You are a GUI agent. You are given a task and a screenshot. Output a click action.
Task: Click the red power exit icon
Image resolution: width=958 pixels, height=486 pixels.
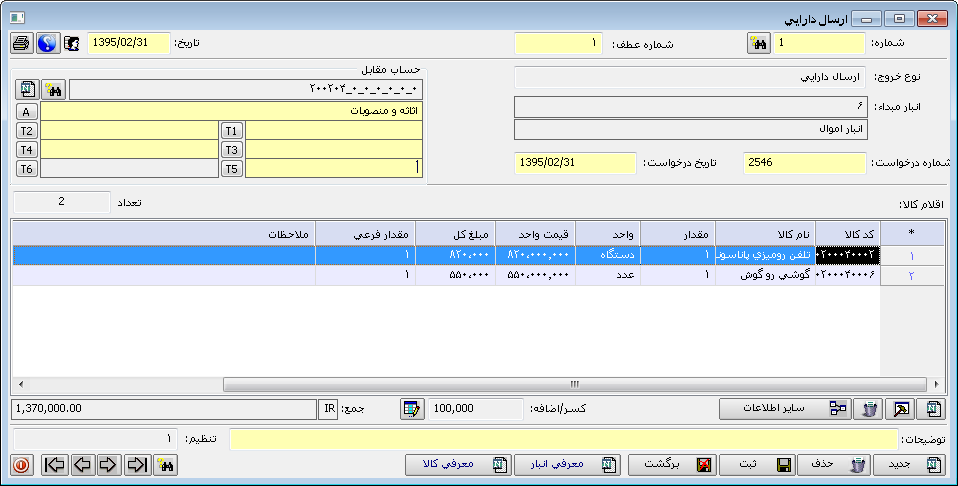pyautogui.click(x=21, y=465)
